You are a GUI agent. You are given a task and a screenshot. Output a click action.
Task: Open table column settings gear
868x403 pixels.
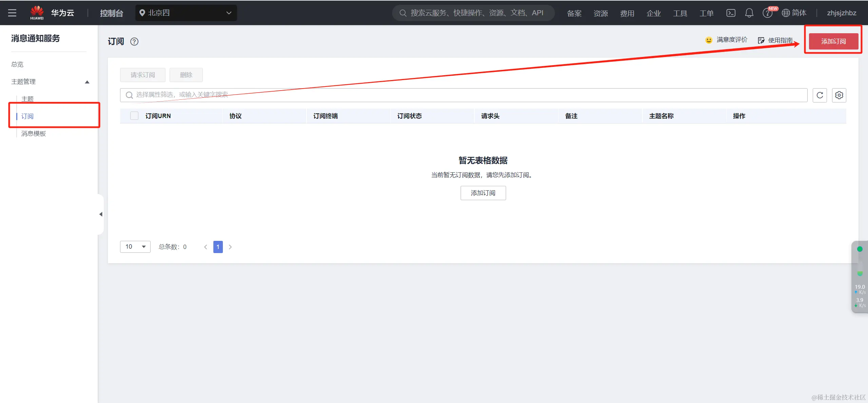tap(839, 95)
